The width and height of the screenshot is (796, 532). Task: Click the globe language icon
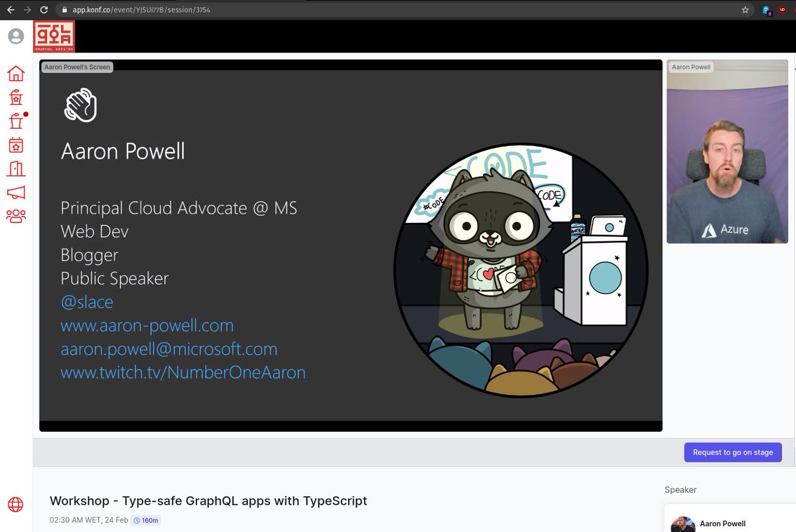[x=16, y=504]
